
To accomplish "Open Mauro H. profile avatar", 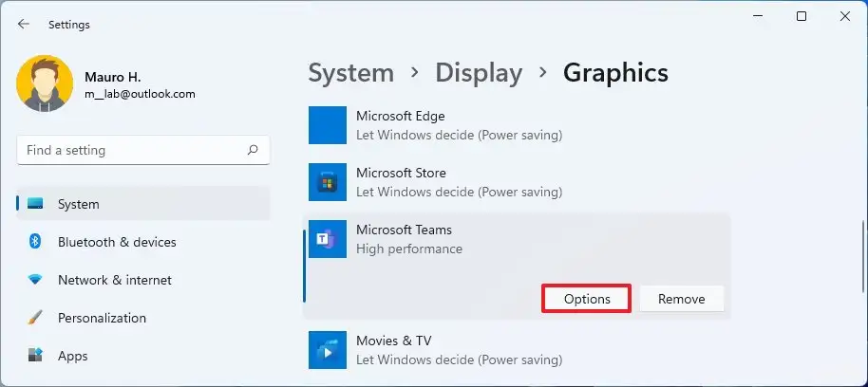I will (45, 83).
